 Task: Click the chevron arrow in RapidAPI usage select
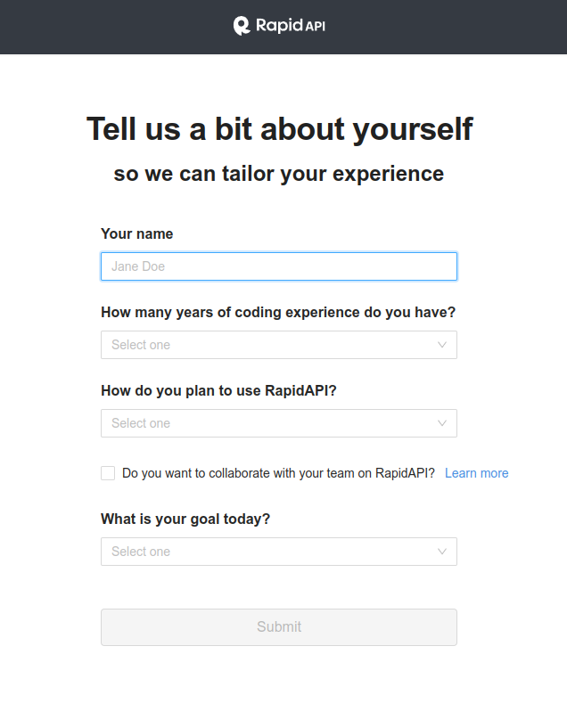tap(442, 423)
